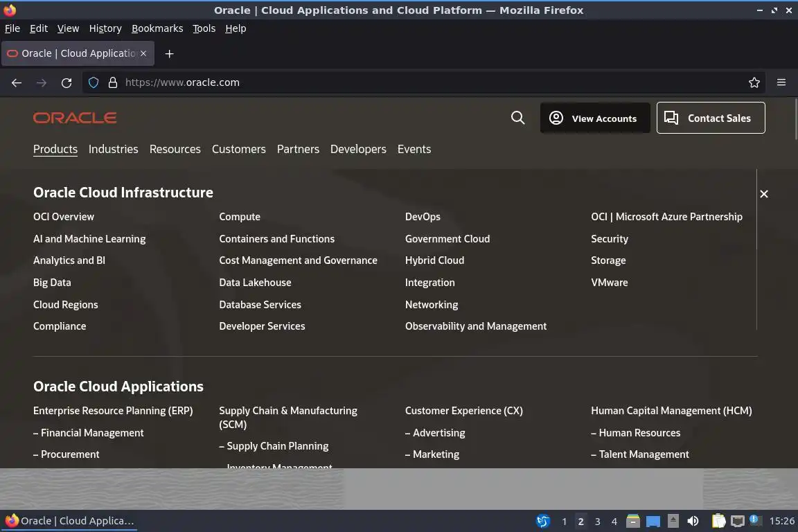The image size is (798, 532).
Task: Select the Products nav item
Action: 55,149
